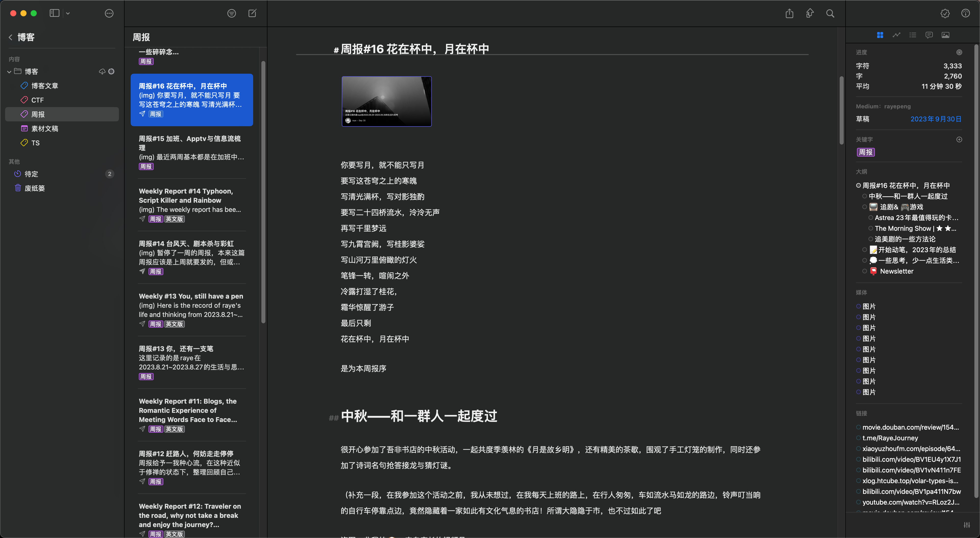Click the circular goal indicator beside 进度
The image size is (980, 538).
tap(960, 53)
